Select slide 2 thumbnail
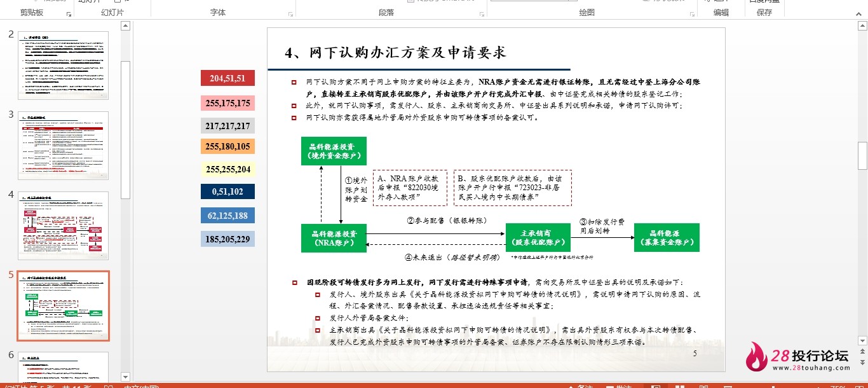Screen dimensions: 868x388 click(x=63, y=66)
